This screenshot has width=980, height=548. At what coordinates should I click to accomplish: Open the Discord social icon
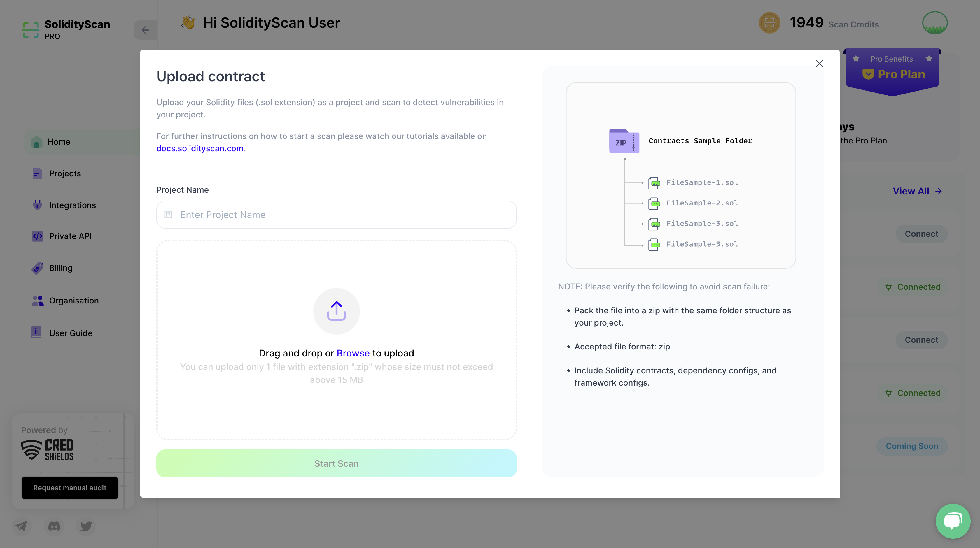[x=54, y=526]
